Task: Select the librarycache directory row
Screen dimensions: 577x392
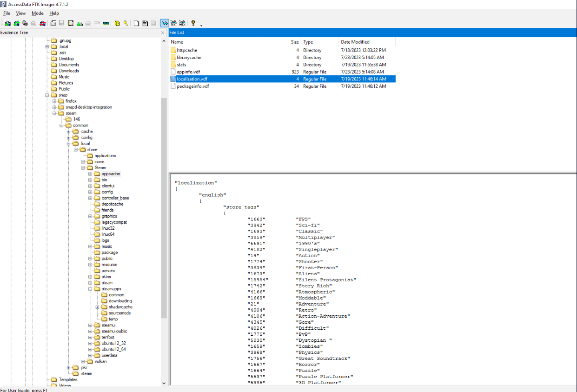Action: [x=282, y=57]
